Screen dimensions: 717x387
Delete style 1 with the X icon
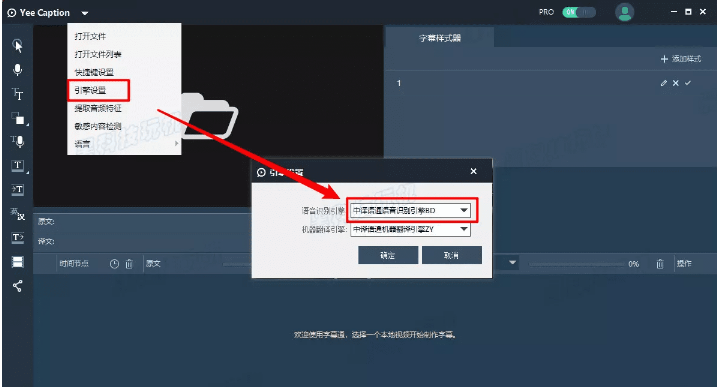pyautogui.click(x=675, y=83)
